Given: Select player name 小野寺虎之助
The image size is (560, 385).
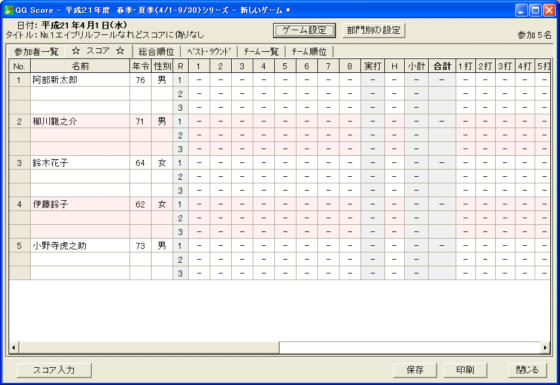Looking at the screenshot, I should pyautogui.click(x=59, y=246).
